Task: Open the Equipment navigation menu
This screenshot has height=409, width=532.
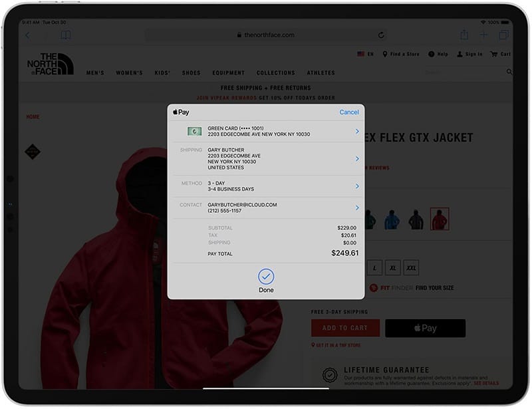Action: [228, 73]
